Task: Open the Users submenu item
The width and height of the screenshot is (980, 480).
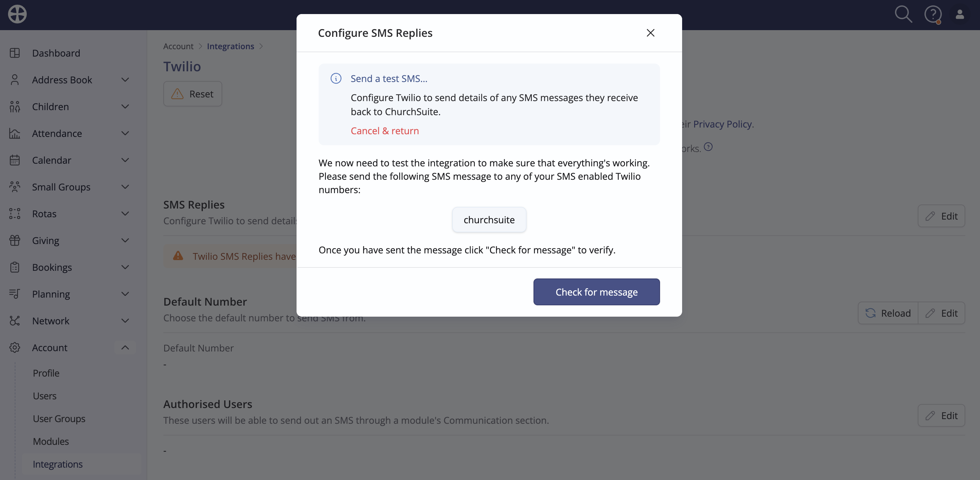Action: [45, 396]
